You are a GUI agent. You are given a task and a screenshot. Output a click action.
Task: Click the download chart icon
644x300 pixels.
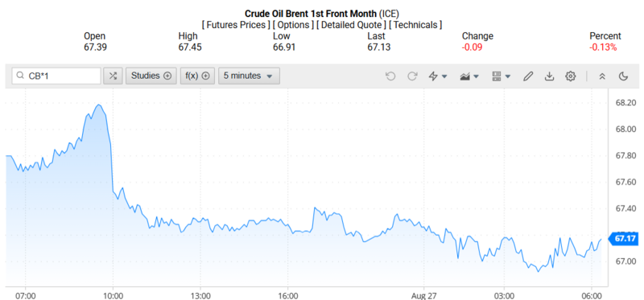(x=549, y=76)
